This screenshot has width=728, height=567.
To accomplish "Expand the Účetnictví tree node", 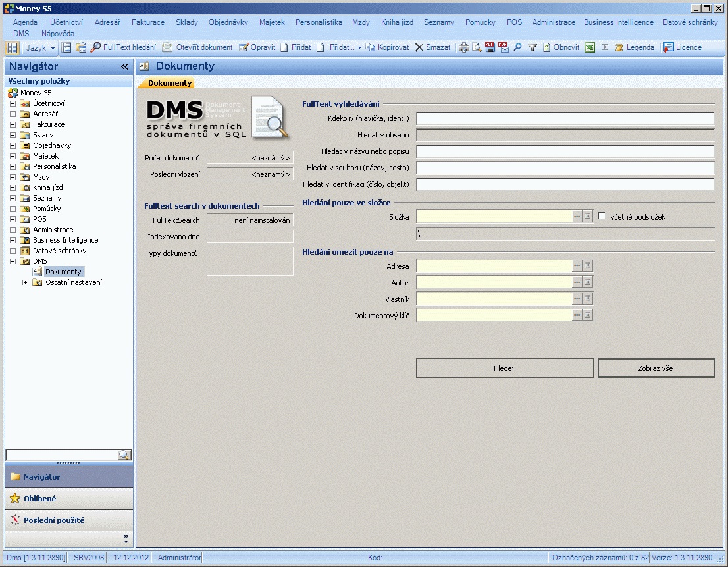I will 13,103.
